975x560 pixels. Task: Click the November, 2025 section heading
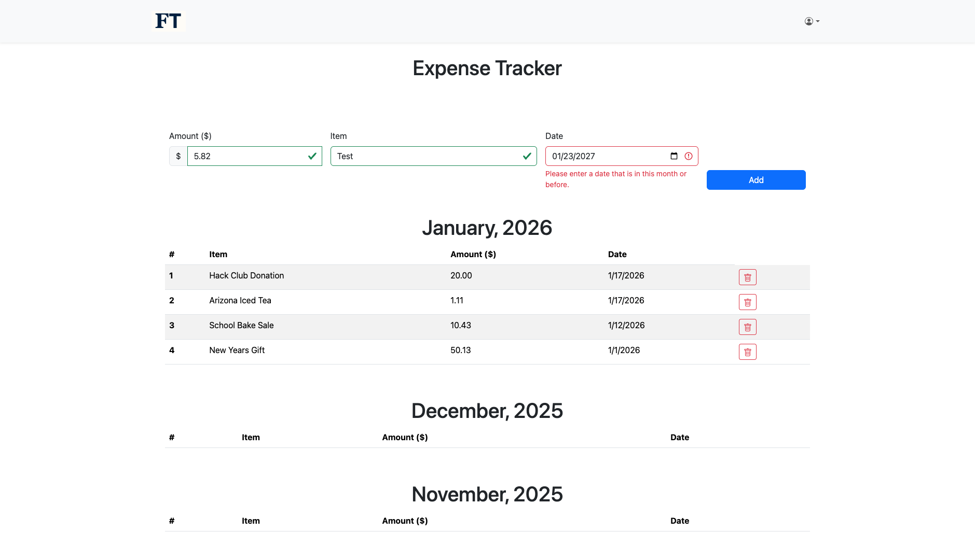(487, 495)
